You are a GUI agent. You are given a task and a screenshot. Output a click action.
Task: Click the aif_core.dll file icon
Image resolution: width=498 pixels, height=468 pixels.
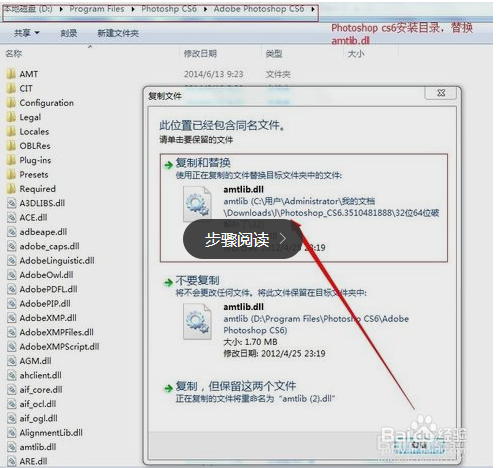pos(12,389)
